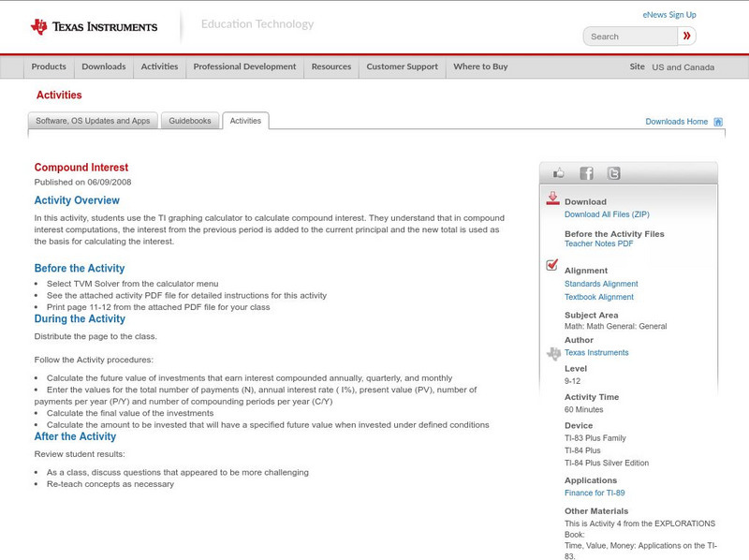
Task: Click the During the Activity heading
Action: click(80, 319)
